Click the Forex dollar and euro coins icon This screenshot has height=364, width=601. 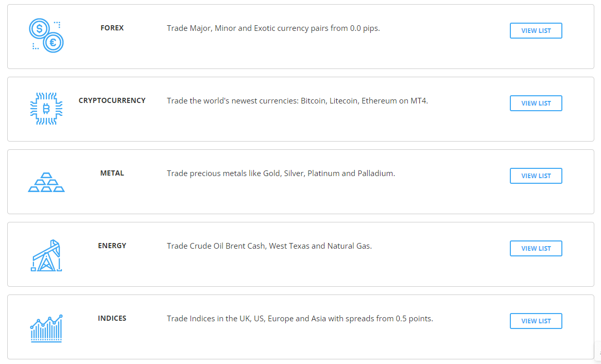pos(46,35)
